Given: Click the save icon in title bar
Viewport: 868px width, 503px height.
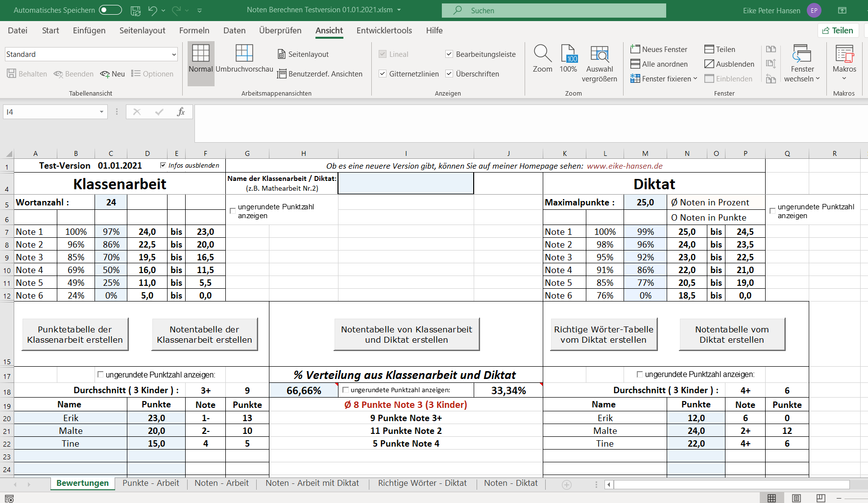Looking at the screenshot, I should (136, 10).
